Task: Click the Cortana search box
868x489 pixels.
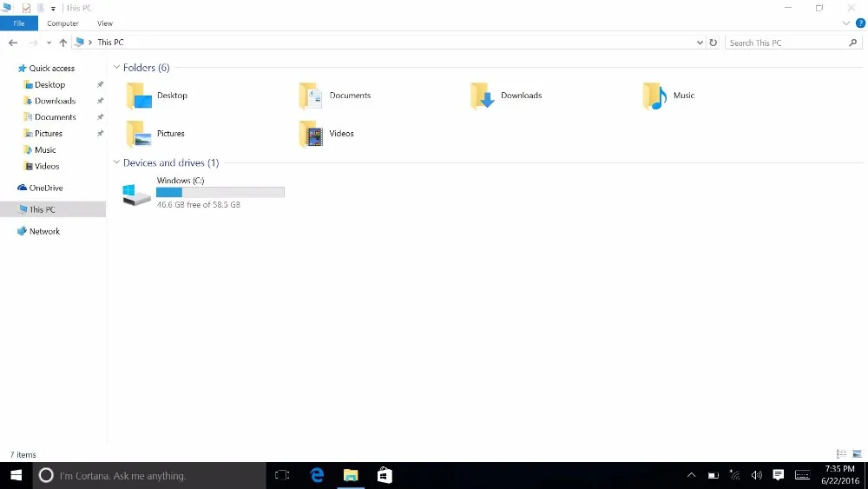Action: coord(149,475)
